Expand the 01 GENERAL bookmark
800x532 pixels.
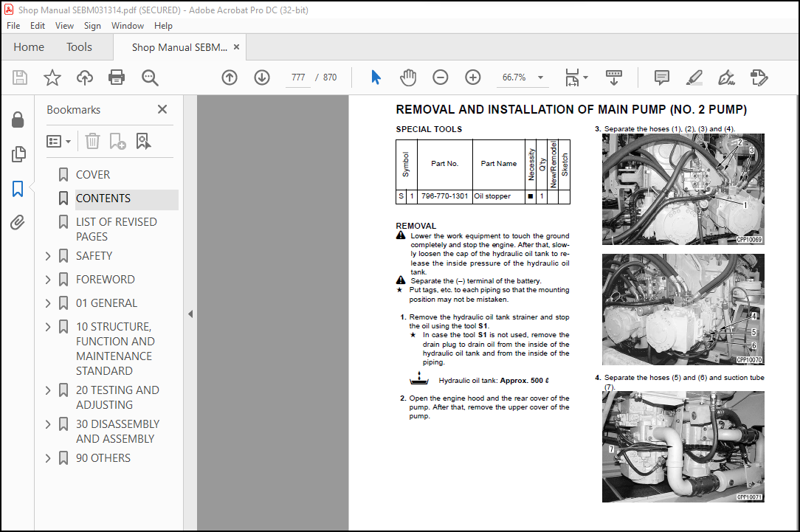(48, 303)
